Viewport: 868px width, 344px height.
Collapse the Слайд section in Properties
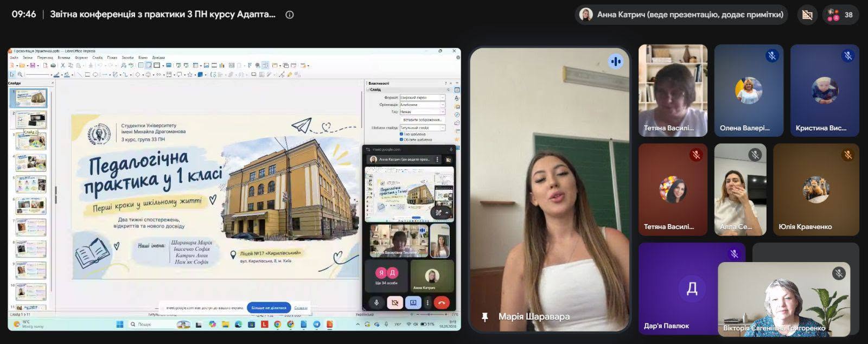coord(368,90)
